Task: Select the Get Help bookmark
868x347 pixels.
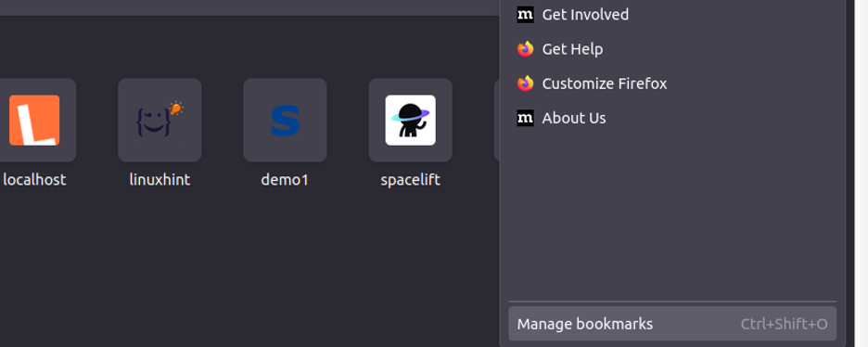Action: 672,48
